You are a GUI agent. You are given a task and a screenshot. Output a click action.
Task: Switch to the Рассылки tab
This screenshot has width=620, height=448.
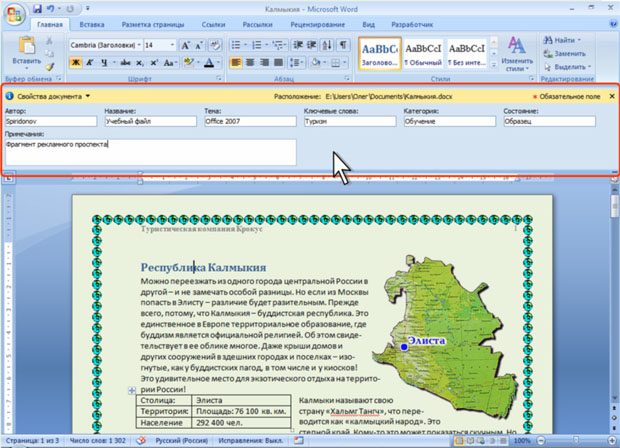(257, 25)
